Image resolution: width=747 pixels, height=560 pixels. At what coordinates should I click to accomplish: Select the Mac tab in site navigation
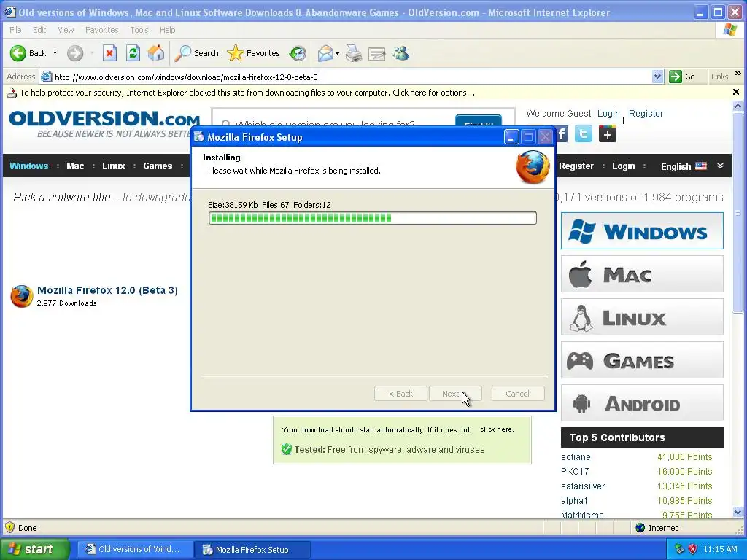(75, 166)
